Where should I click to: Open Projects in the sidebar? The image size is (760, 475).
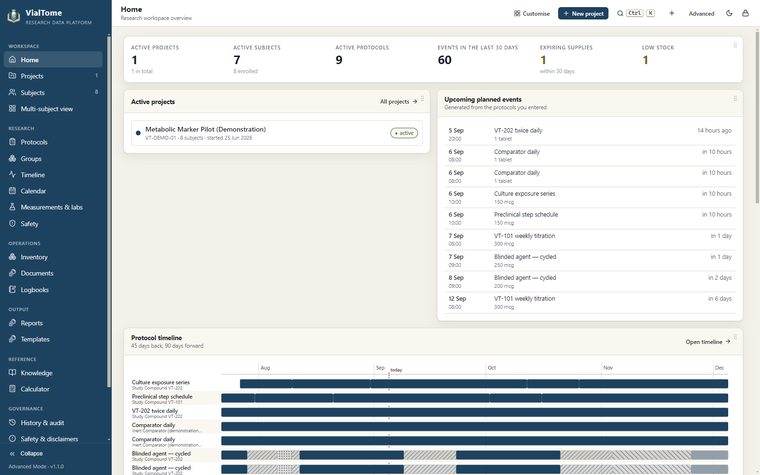(53, 76)
